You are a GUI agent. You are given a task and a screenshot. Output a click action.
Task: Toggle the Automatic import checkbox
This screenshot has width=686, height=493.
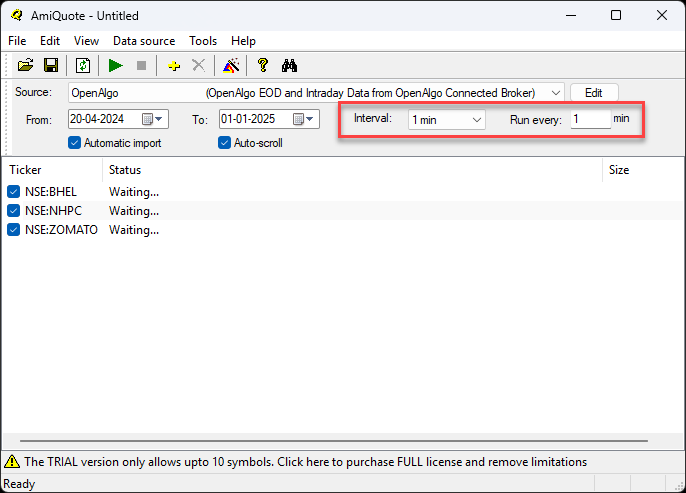[x=74, y=143]
